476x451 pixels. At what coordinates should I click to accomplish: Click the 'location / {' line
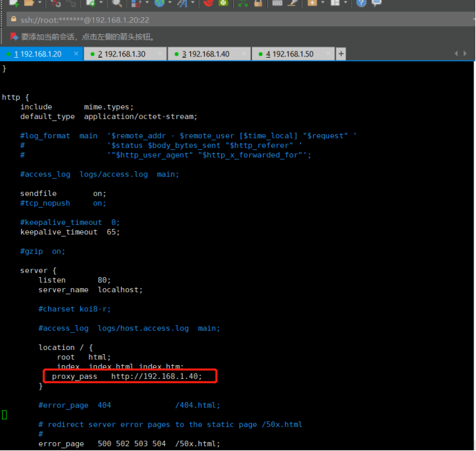65,347
